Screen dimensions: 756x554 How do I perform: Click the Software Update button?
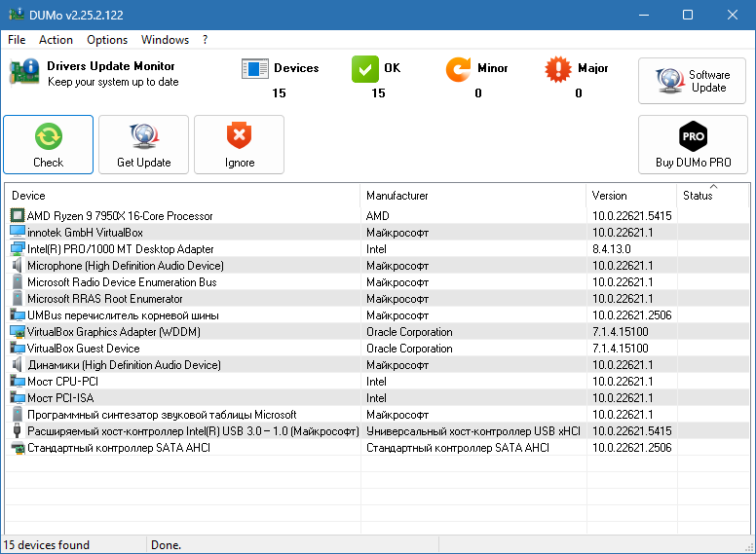[692, 81]
